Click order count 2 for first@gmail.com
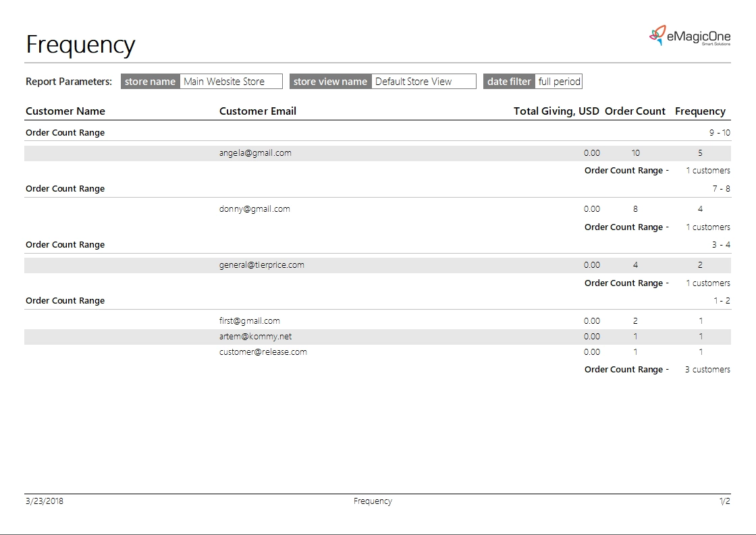 635,320
